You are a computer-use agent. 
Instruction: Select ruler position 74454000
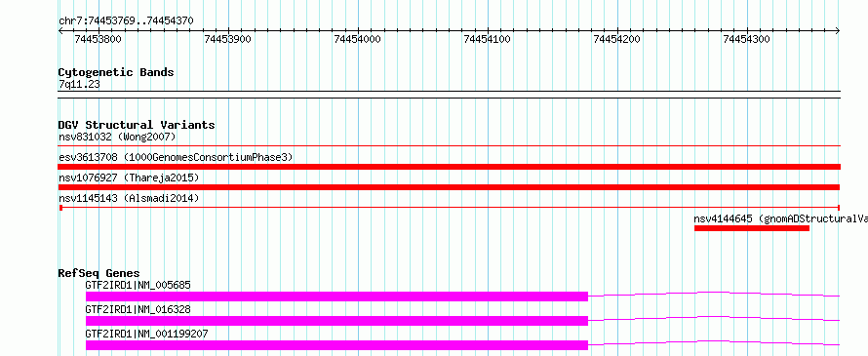tap(358, 39)
